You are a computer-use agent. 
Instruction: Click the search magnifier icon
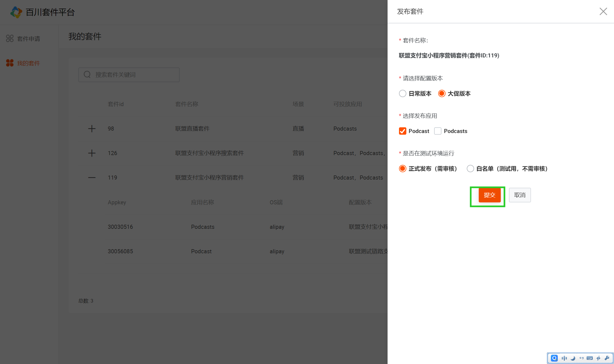(x=87, y=75)
